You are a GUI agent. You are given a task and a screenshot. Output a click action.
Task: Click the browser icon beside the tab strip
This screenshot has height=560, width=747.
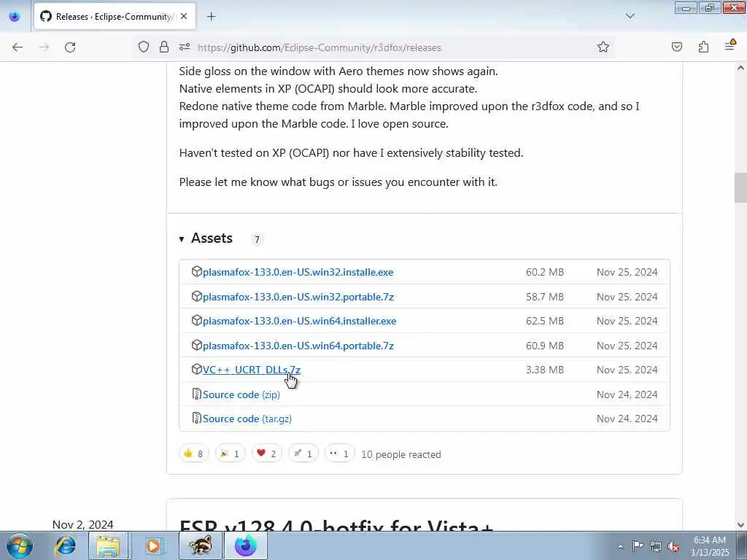15,17
